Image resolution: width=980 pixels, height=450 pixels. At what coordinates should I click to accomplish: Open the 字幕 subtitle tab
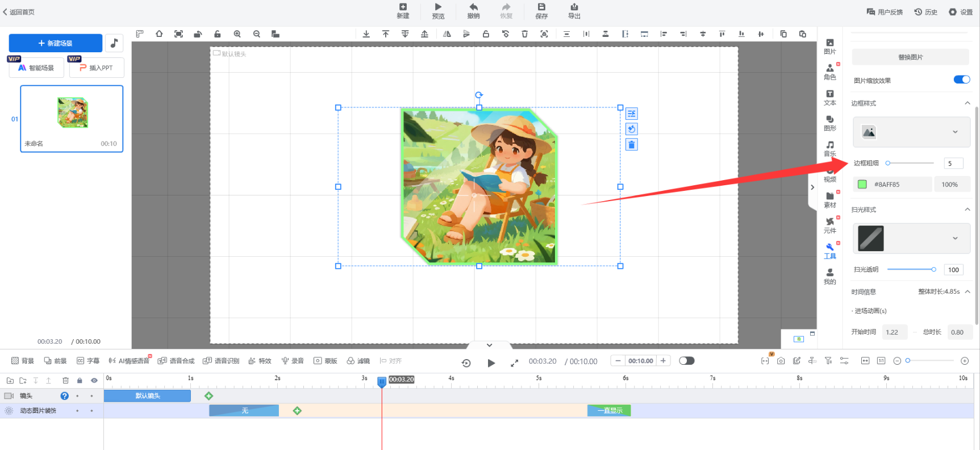click(88, 361)
